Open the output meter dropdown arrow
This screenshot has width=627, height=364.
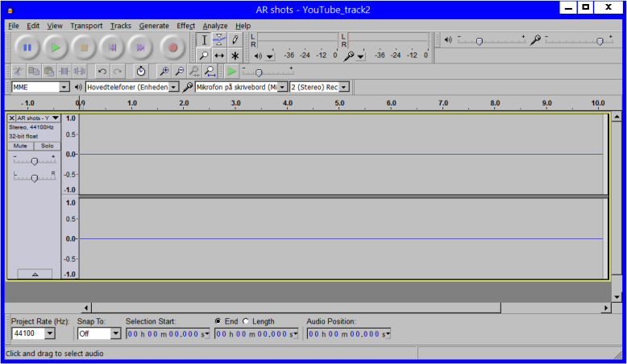click(x=270, y=56)
